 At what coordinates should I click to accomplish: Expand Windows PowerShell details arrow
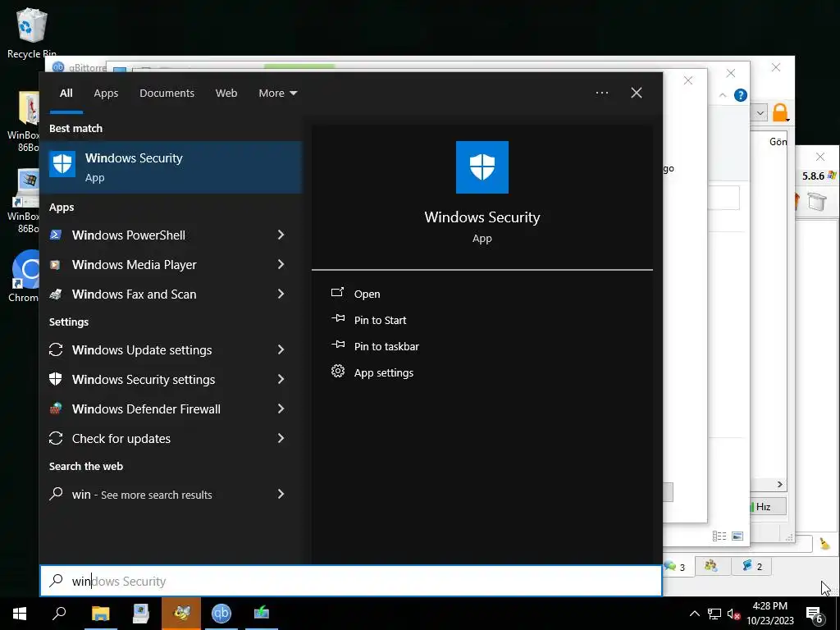(x=281, y=235)
